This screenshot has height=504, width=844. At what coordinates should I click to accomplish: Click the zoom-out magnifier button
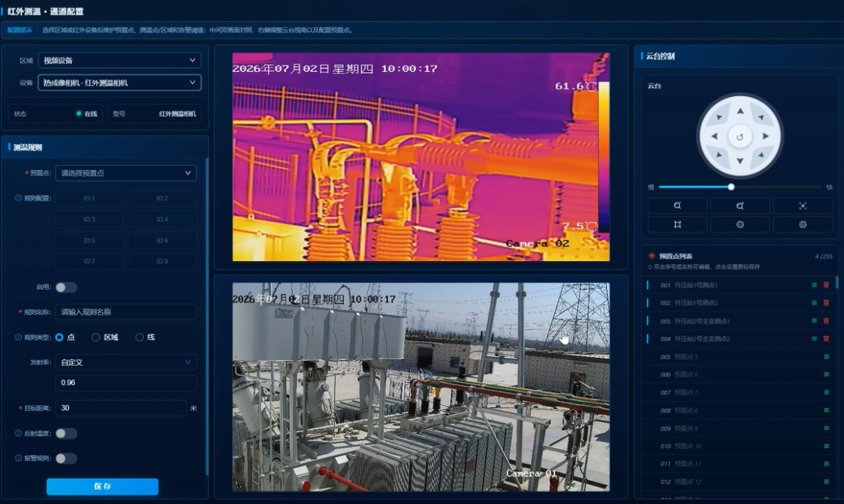pos(677,206)
